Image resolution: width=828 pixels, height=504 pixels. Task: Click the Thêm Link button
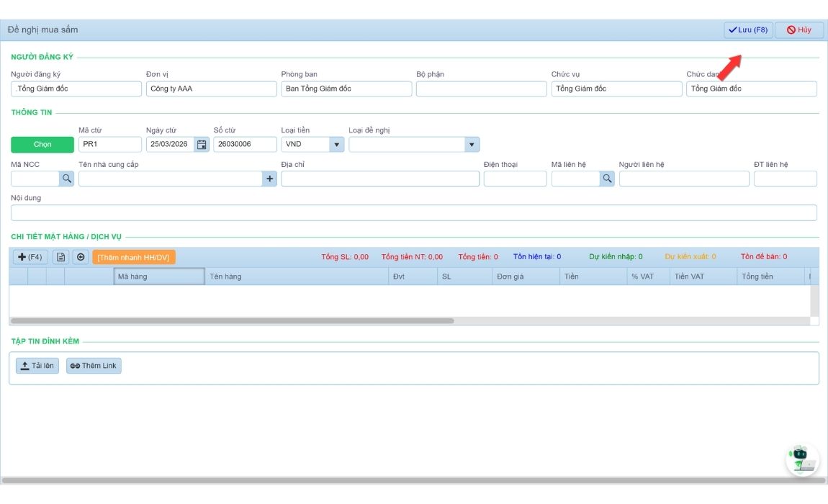coord(94,366)
